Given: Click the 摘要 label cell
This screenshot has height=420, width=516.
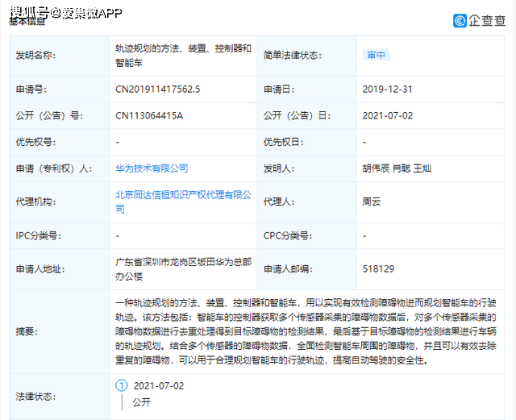Looking at the screenshot, I should [x=59, y=331].
